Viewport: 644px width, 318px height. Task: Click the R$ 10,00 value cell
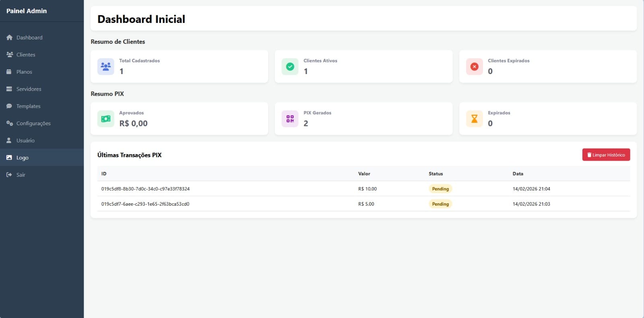tap(367, 189)
